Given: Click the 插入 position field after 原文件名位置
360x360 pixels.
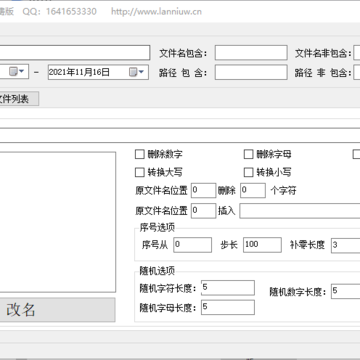Looking at the screenshot, I should click(204, 211).
